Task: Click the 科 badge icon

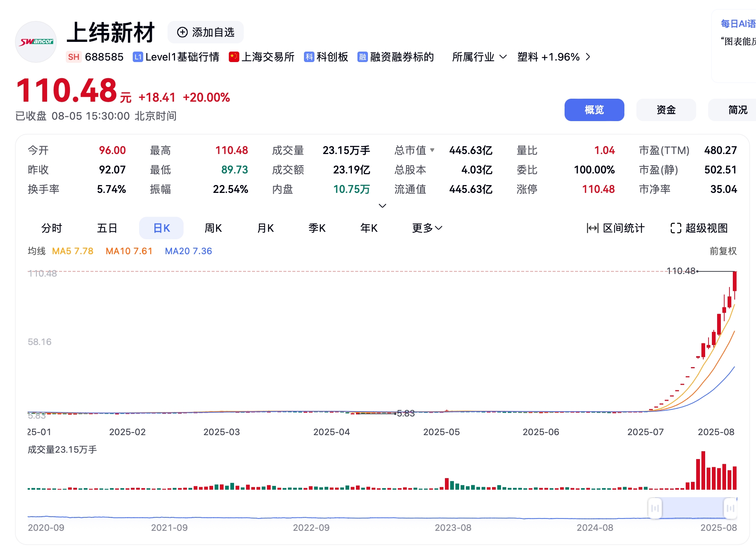Action: click(x=309, y=57)
